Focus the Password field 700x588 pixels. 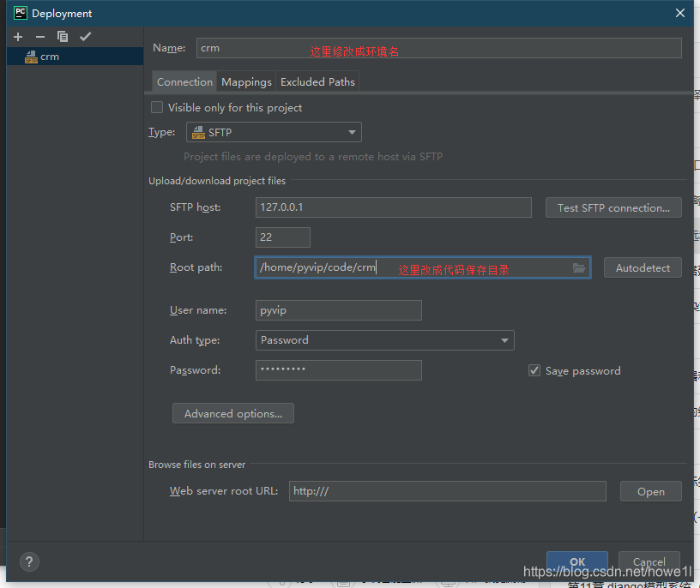338,370
